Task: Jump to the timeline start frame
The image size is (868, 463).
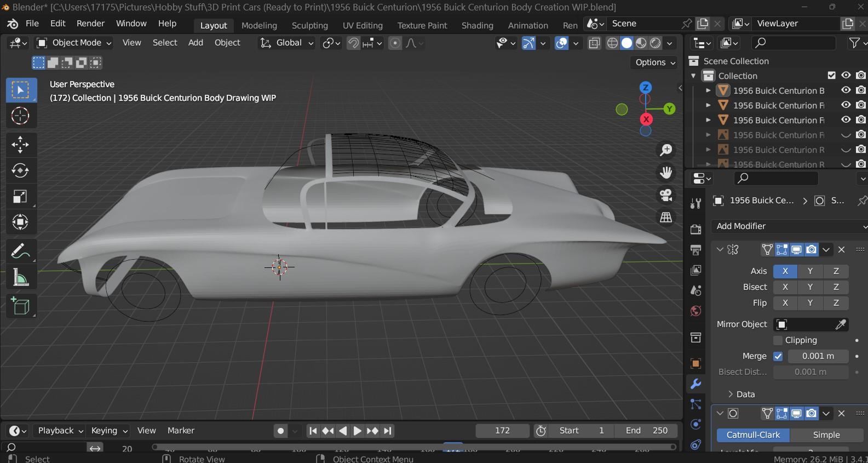Action: [313, 431]
